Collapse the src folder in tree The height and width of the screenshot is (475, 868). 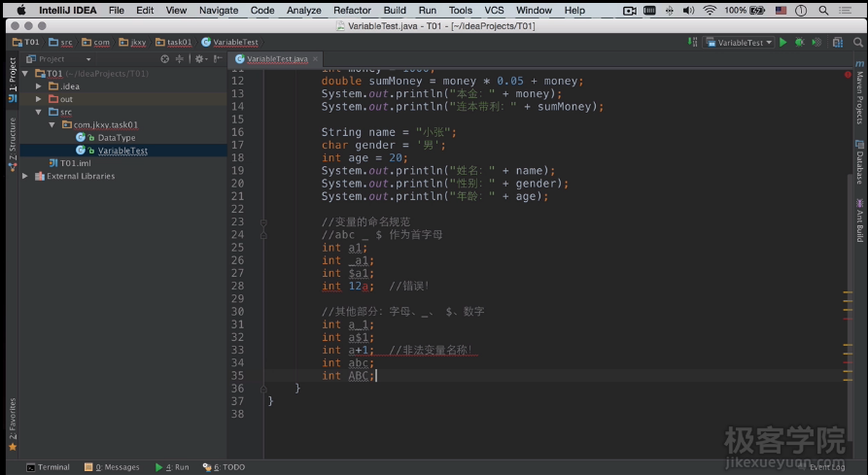39,112
